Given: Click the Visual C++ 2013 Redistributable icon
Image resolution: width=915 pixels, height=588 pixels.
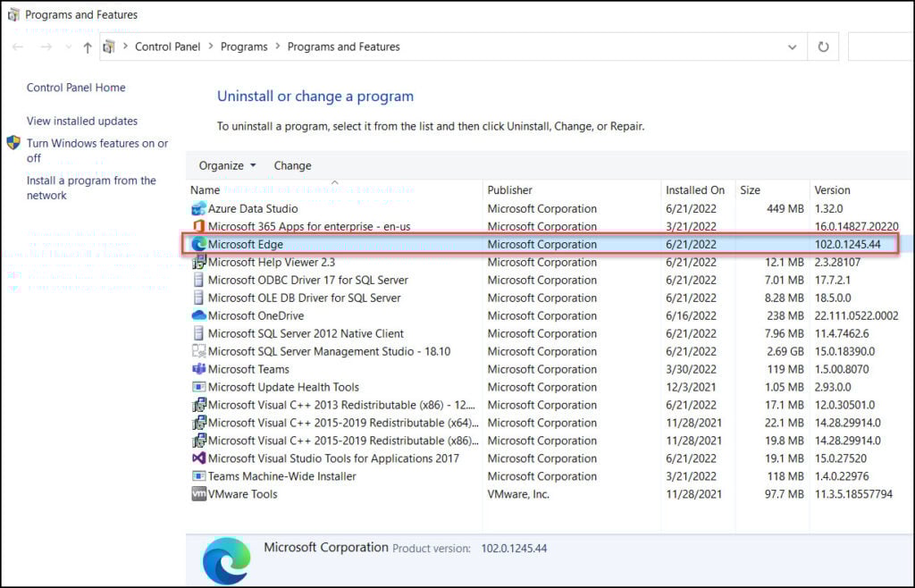Looking at the screenshot, I should click(198, 405).
